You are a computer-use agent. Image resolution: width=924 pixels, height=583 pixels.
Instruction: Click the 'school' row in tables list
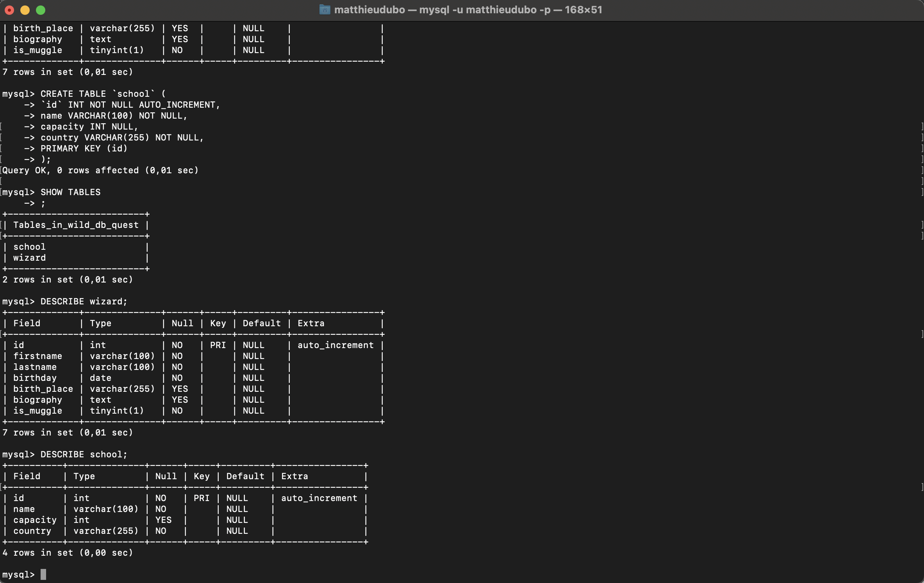point(29,247)
